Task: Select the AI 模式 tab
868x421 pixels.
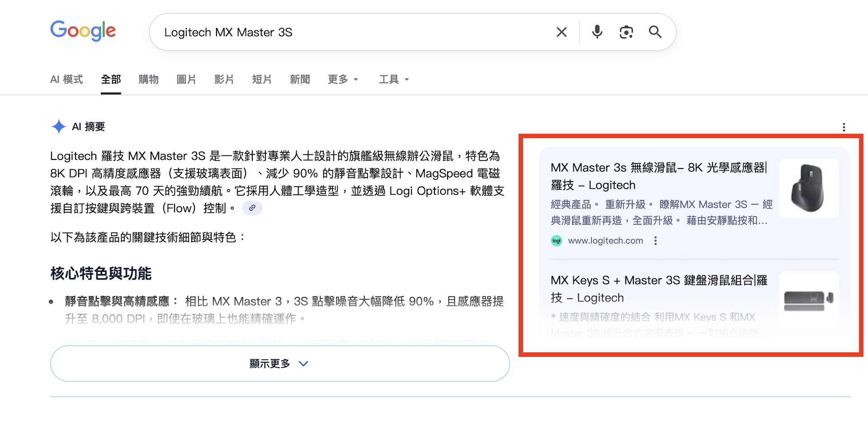Action: coord(66,79)
